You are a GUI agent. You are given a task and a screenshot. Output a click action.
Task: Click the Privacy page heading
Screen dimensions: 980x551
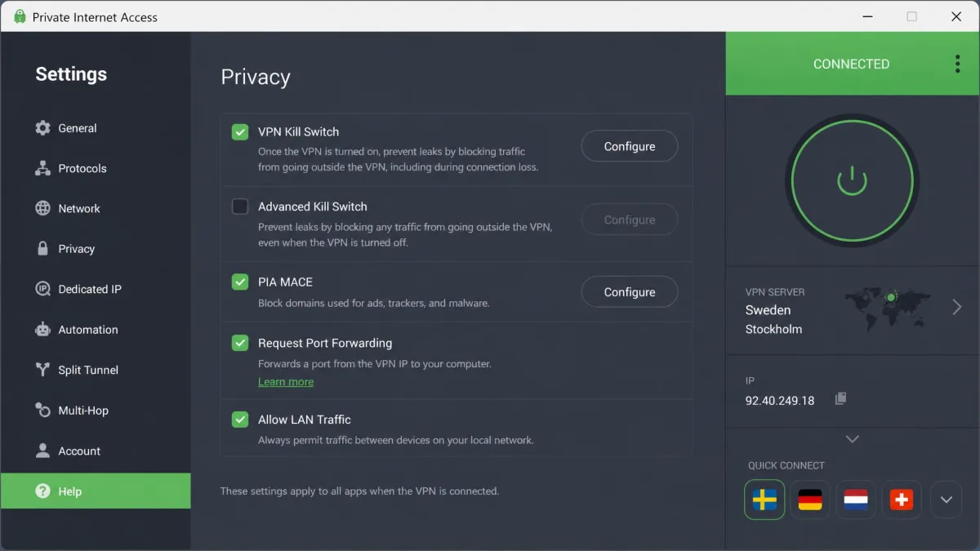click(256, 77)
